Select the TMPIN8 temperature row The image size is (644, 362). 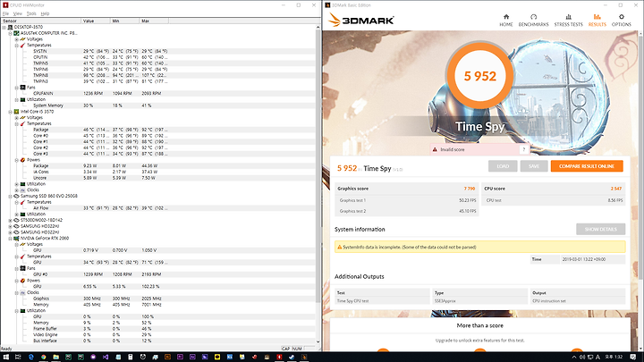click(159, 75)
